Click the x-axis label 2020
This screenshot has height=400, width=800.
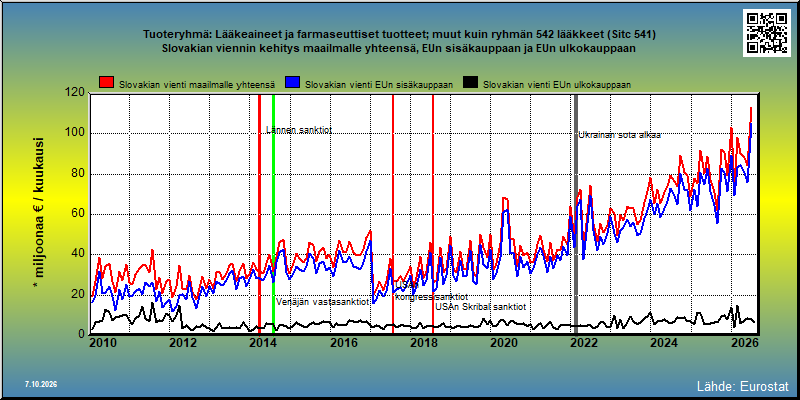(x=504, y=343)
